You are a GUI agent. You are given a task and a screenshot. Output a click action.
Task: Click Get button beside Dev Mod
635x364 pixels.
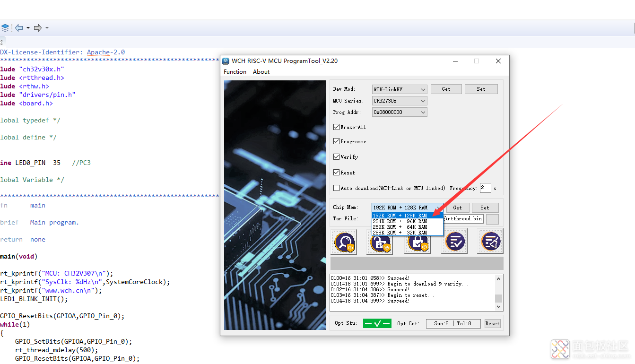[x=446, y=89]
